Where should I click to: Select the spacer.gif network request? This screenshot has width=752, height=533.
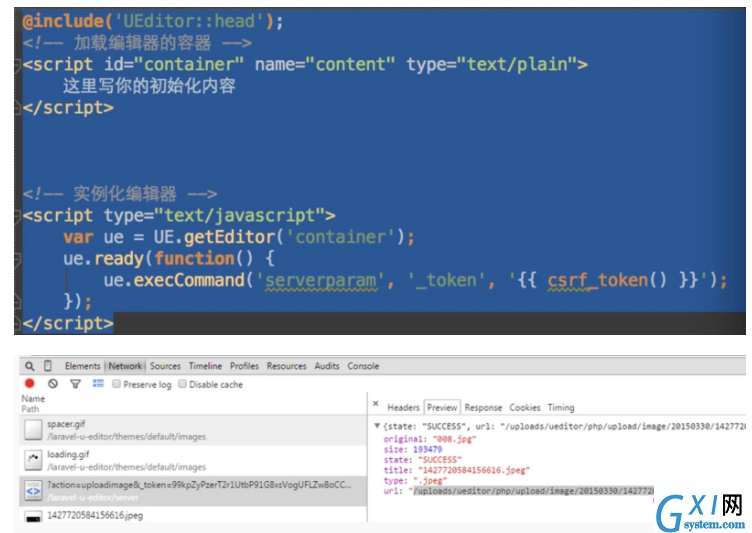pos(193,430)
